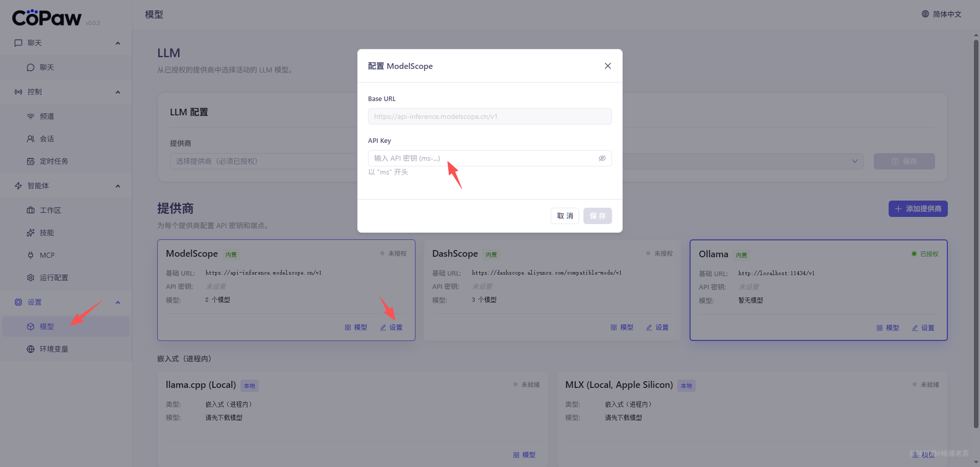980x467 pixels.
Task: Click the 聊天 section message icon
Action: click(x=18, y=43)
